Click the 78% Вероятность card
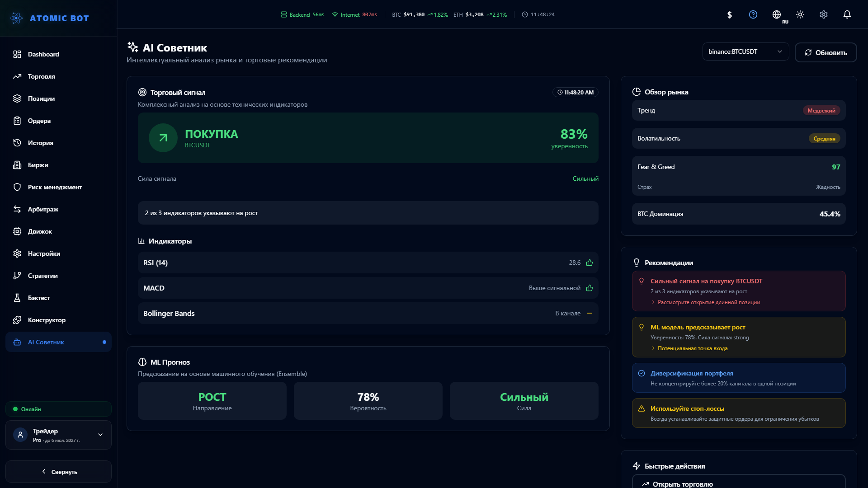Image resolution: width=868 pixels, height=488 pixels. pyautogui.click(x=368, y=401)
